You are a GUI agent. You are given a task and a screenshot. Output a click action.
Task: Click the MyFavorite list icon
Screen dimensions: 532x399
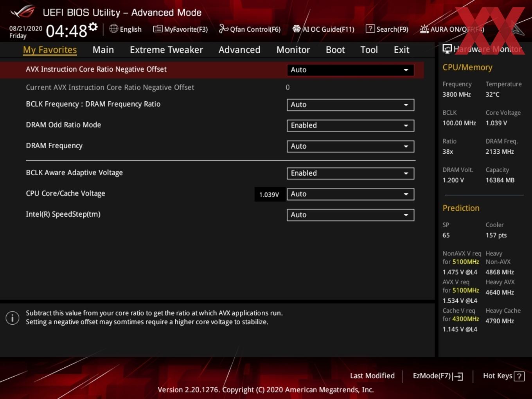click(x=158, y=29)
